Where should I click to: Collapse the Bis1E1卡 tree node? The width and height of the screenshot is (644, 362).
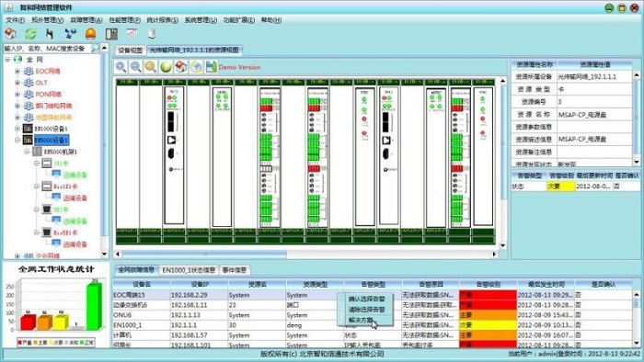pyautogui.click(x=37, y=187)
